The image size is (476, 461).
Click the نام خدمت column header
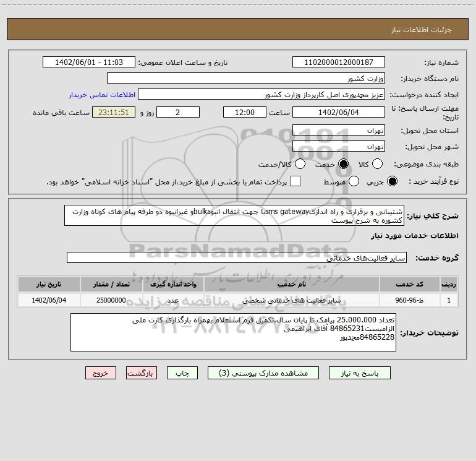[x=292, y=285]
